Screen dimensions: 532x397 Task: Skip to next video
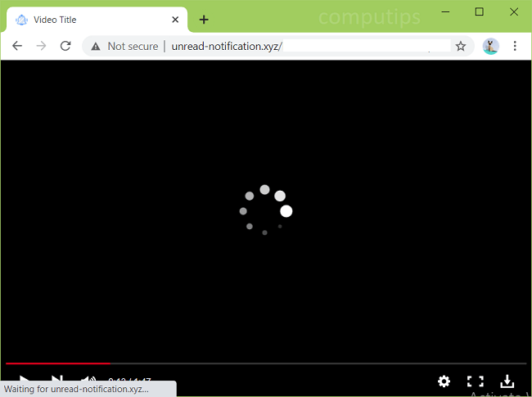tap(56, 381)
